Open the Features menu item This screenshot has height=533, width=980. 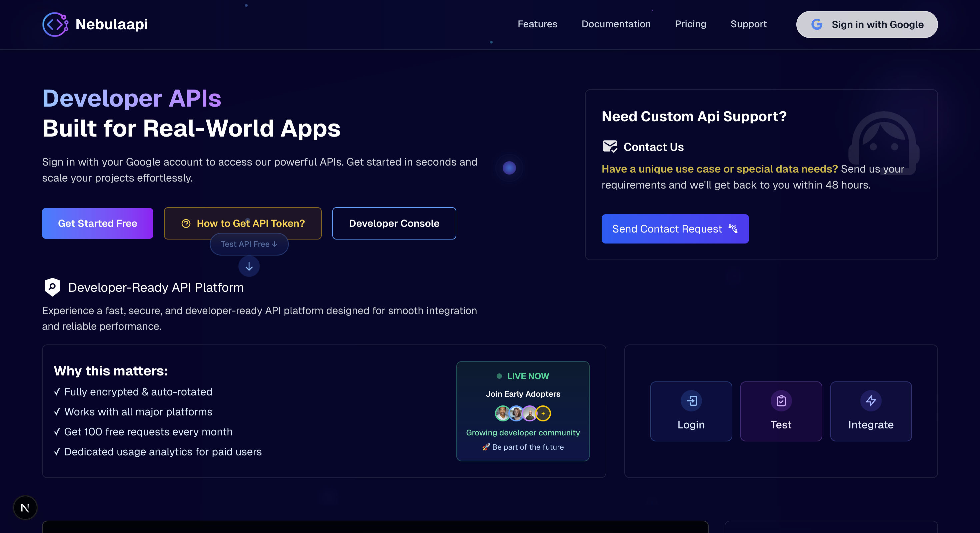click(537, 24)
